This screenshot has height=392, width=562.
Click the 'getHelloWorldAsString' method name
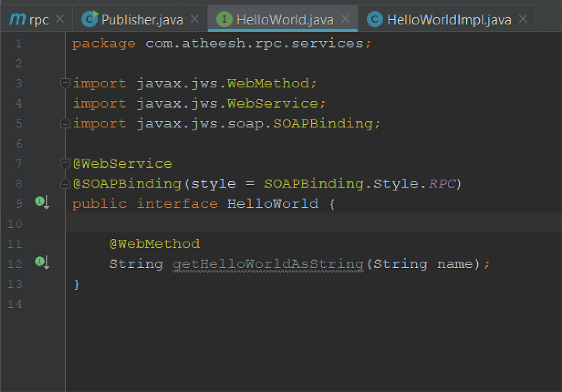[x=268, y=264]
